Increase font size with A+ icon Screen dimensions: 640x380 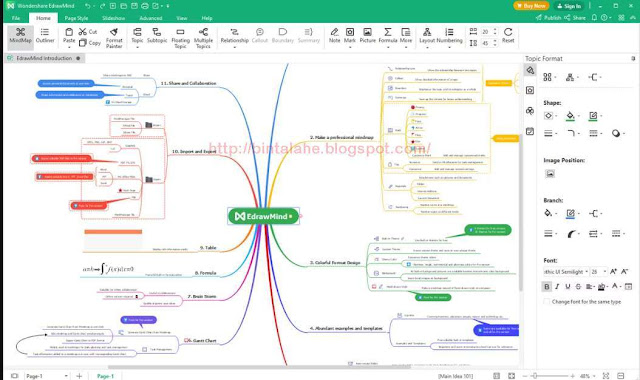pos(613,271)
